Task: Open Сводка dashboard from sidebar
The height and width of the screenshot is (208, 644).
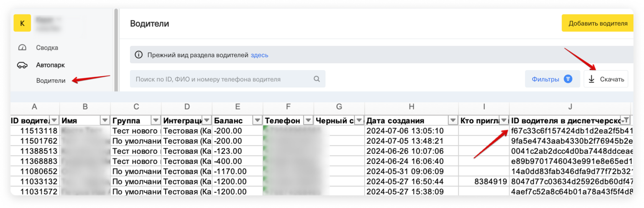Action: tap(47, 48)
